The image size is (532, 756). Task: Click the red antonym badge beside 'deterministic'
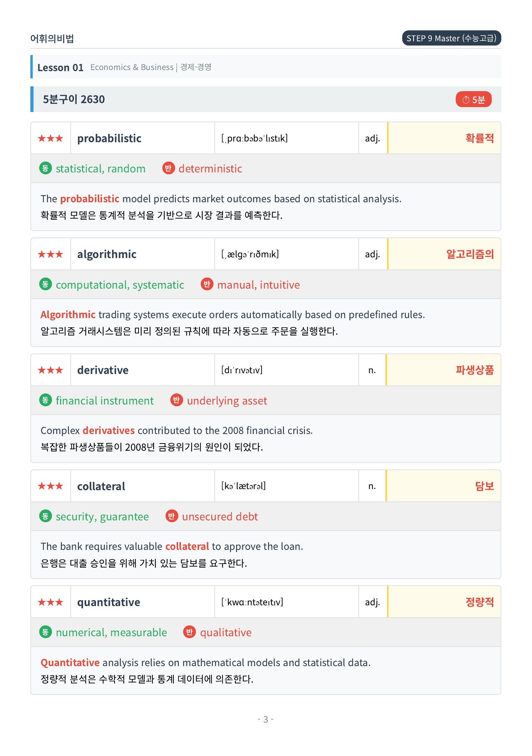168,168
